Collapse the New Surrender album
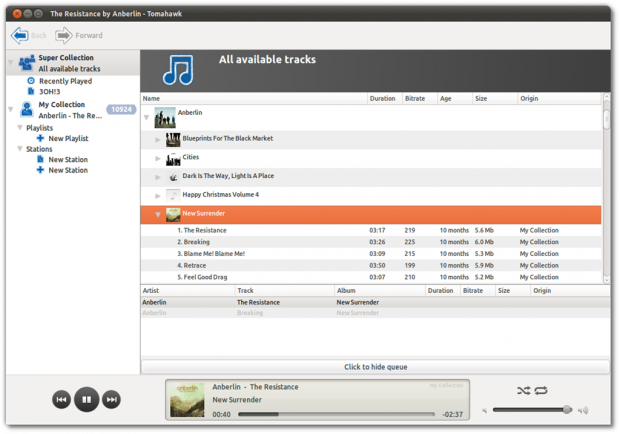This screenshot has height=434, width=620. (158, 215)
